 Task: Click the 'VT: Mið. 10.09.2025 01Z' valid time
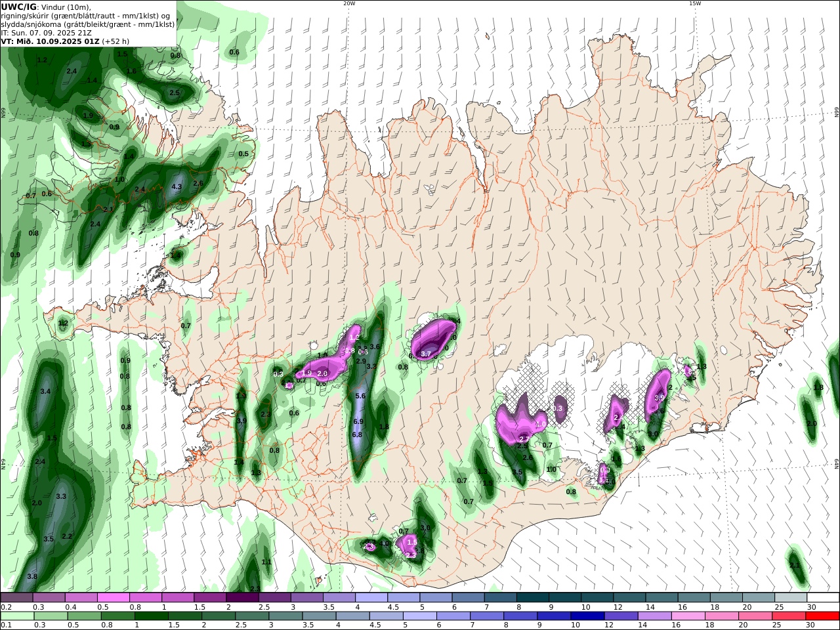click(x=49, y=41)
